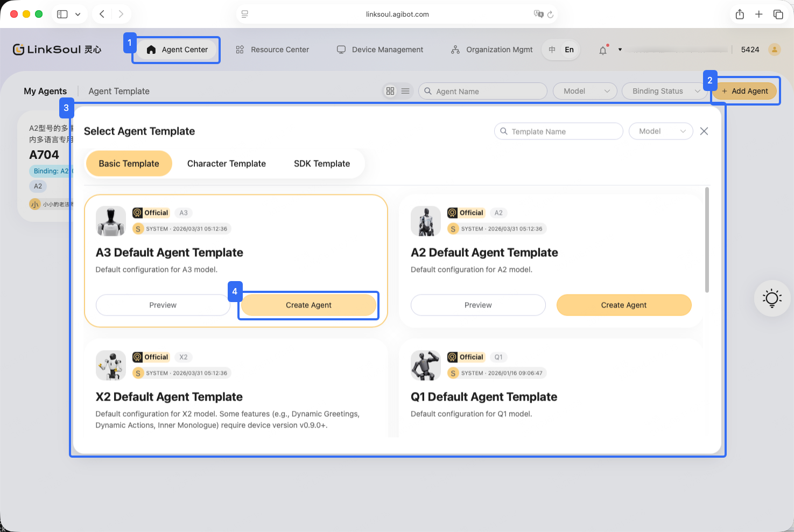Open Organization Mgmt section
The height and width of the screenshot is (532, 794).
point(492,50)
